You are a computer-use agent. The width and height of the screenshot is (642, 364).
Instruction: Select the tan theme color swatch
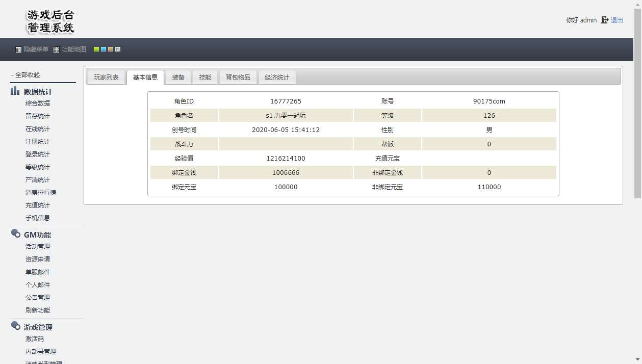[111, 49]
